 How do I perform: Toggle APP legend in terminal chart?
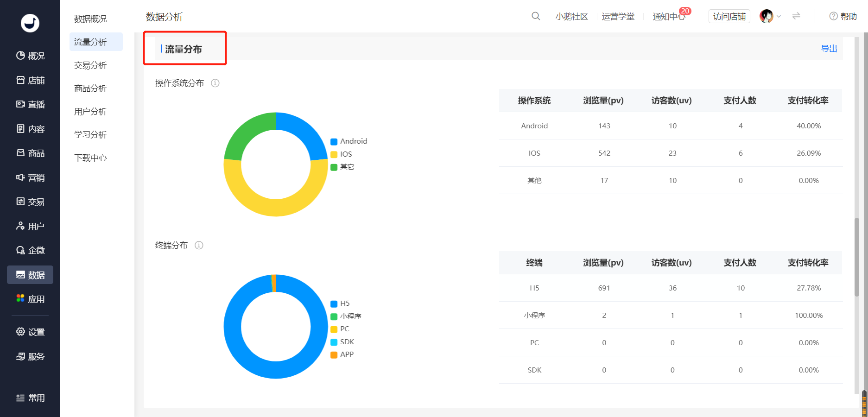tap(342, 354)
